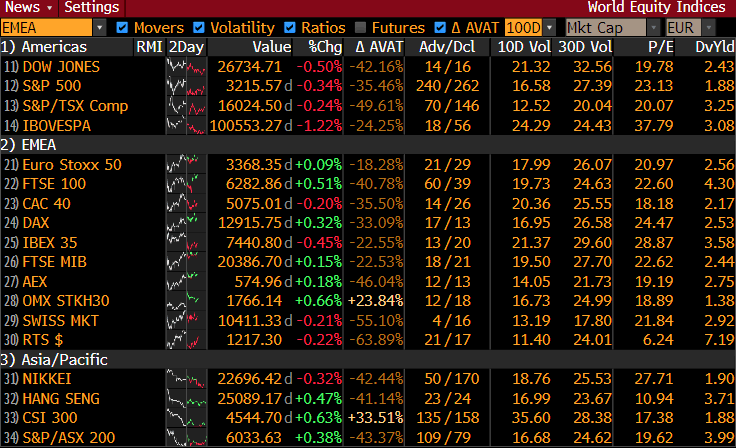736x448 pixels.
Task: Open the S&P 500 2Day sparkline chart
Action: pyautogui.click(x=186, y=86)
